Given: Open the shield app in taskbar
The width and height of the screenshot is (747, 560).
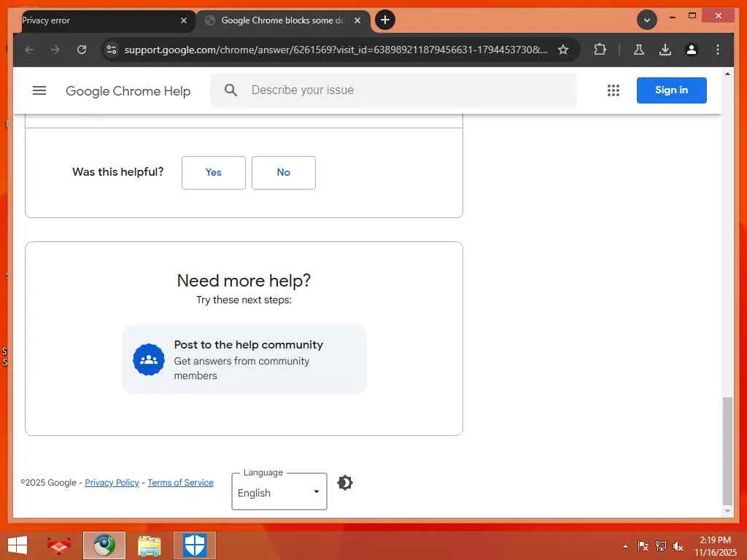Looking at the screenshot, I should click(194, 545).
